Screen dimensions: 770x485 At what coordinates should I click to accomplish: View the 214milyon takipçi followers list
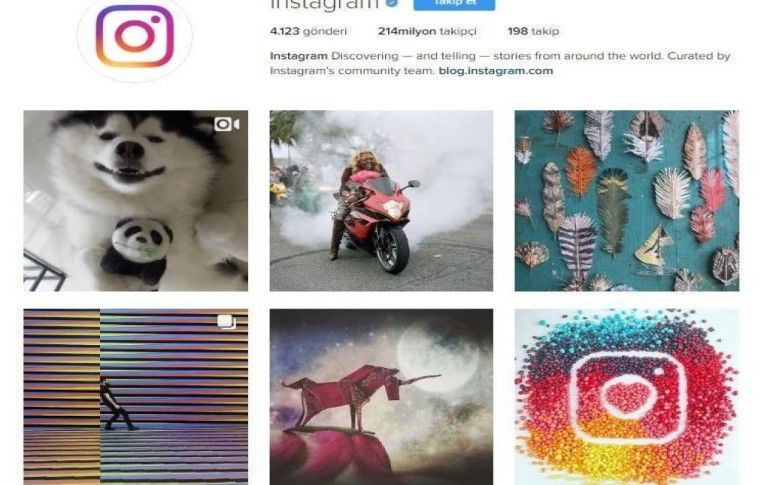click(427, 31)
